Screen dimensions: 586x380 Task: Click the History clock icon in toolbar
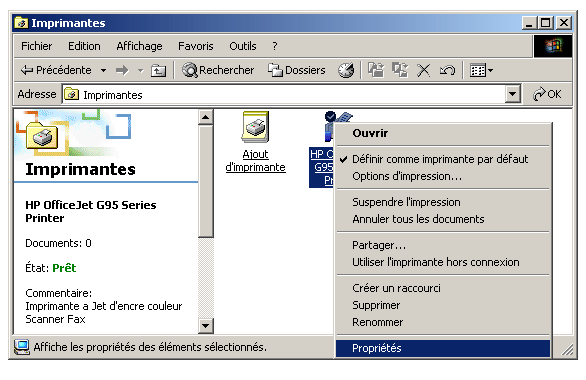(346, 70)
